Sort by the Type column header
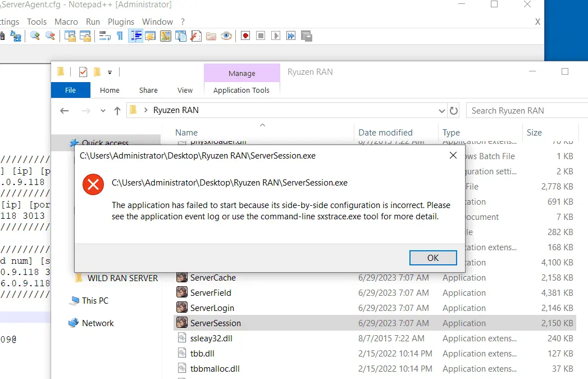The width and height of the screenshot is (588, 379). (x=480, y=132)
